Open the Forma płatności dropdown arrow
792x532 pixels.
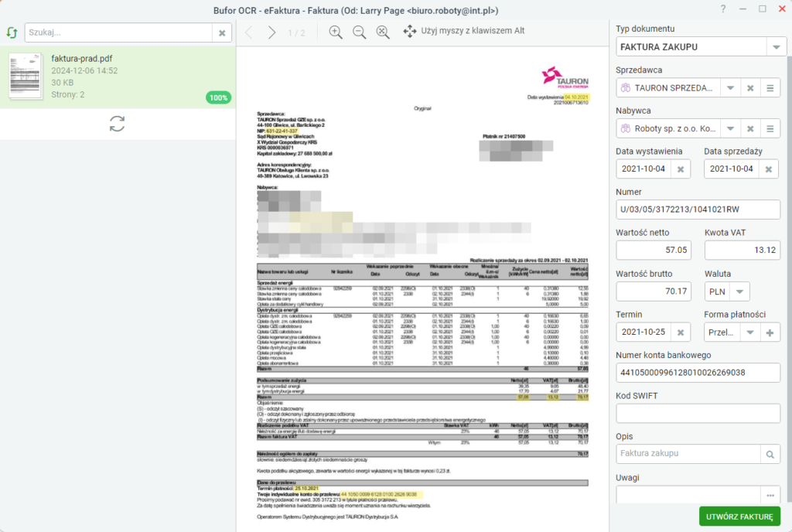point(750,332)
